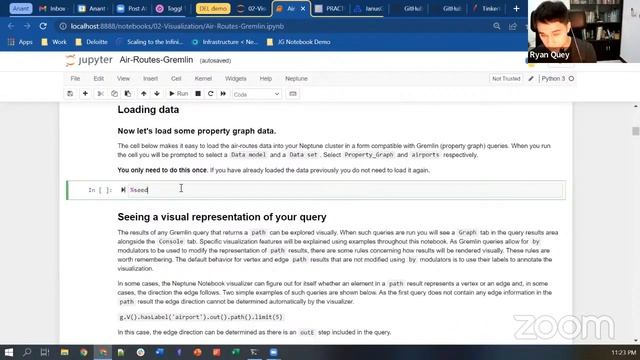Open the cell type Code dropdown
The height and width of the screenshot is (360, 640).
(x=257, y=94)
